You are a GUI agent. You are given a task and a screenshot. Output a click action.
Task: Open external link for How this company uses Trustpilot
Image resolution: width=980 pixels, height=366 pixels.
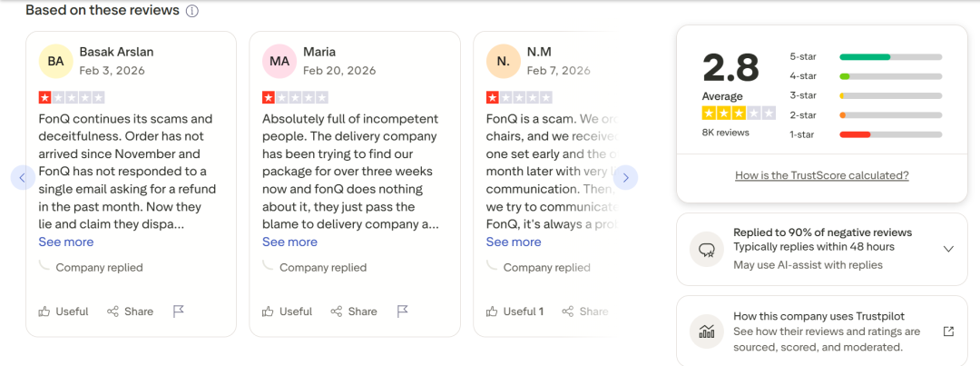point(948,331)
